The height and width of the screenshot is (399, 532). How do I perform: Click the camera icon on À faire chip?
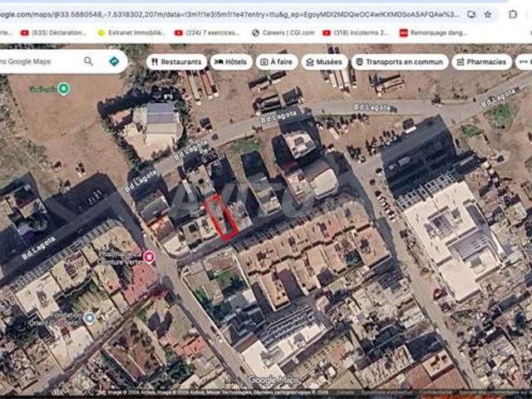point(264,62)
